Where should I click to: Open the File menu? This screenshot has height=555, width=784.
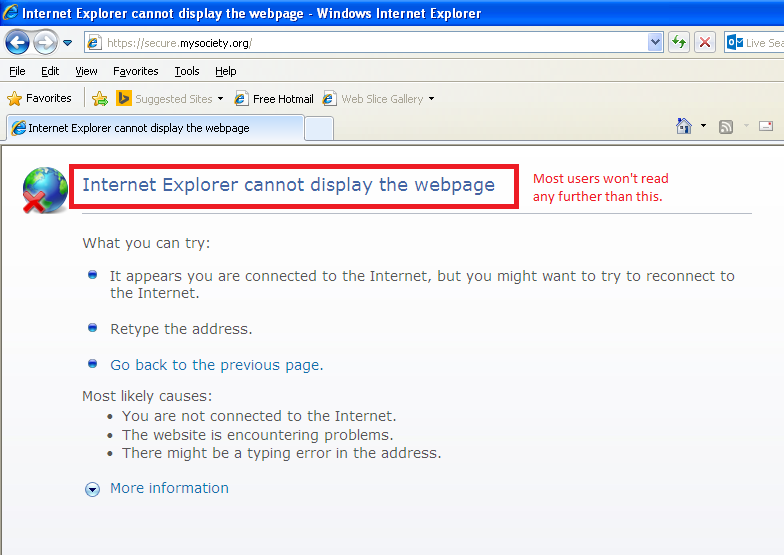click(x=17, y=71)
